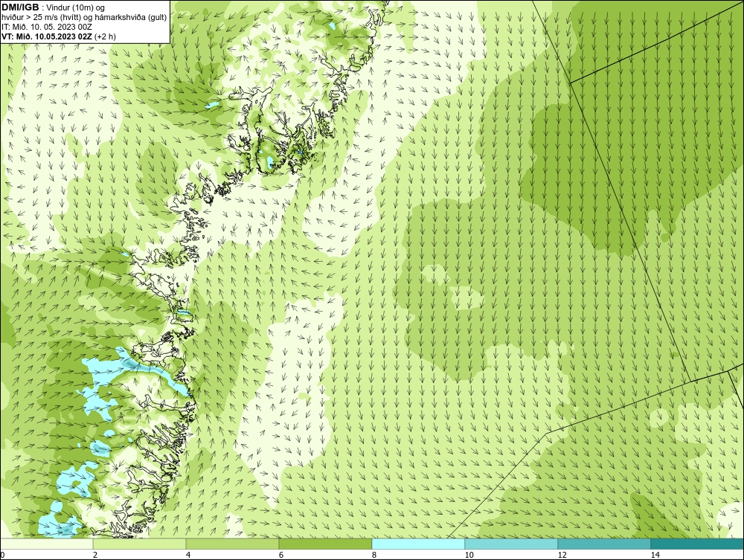Click the 'VT: Mið. 10.05.2023 02Z' valid time
Screen dimensions: 744x560
tap(47, 36)
